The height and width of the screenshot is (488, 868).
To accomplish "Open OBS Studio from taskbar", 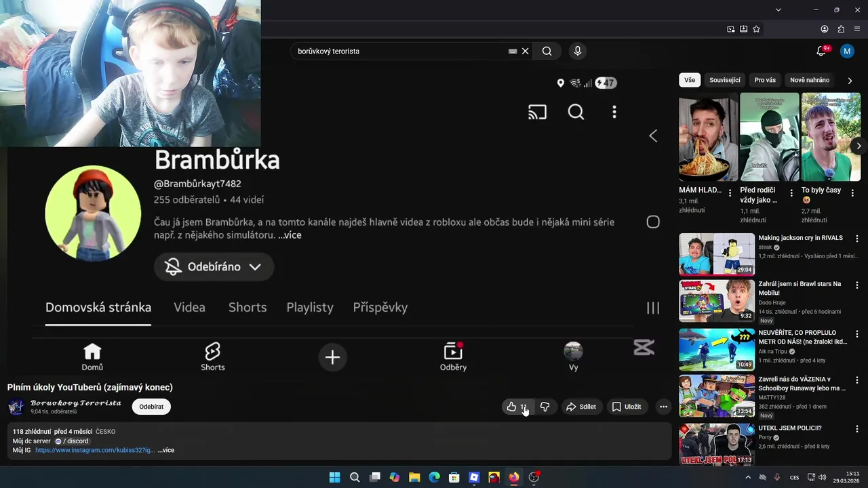I will pos(534,477).
